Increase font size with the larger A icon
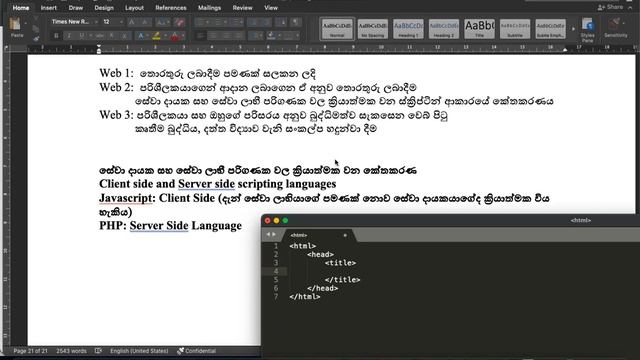640x360 pixels. (131, 22)
